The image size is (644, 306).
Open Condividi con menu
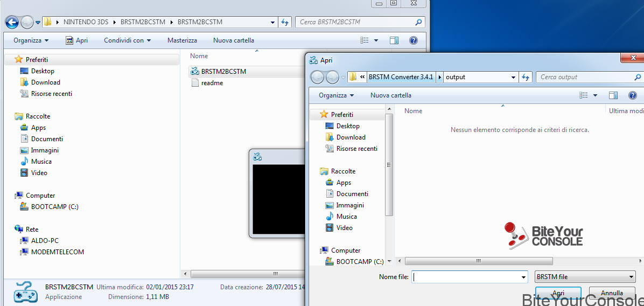(x=127, y=40)
